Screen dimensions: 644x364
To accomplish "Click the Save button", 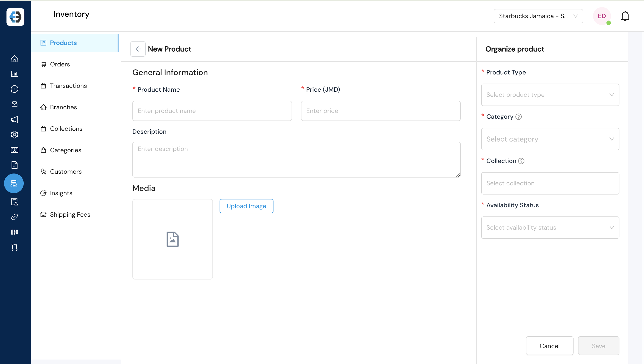I will pyautogui.click(x=598, y=346).
